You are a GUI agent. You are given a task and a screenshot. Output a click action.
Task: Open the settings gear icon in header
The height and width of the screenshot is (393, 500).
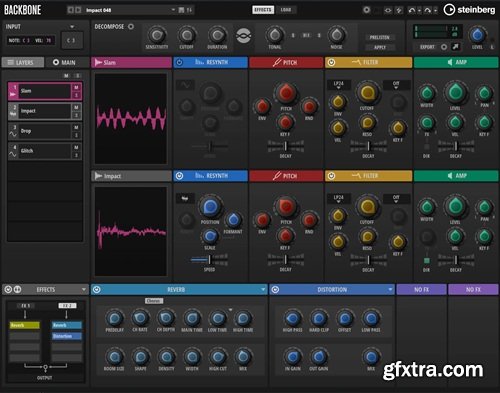pos(366,10)
